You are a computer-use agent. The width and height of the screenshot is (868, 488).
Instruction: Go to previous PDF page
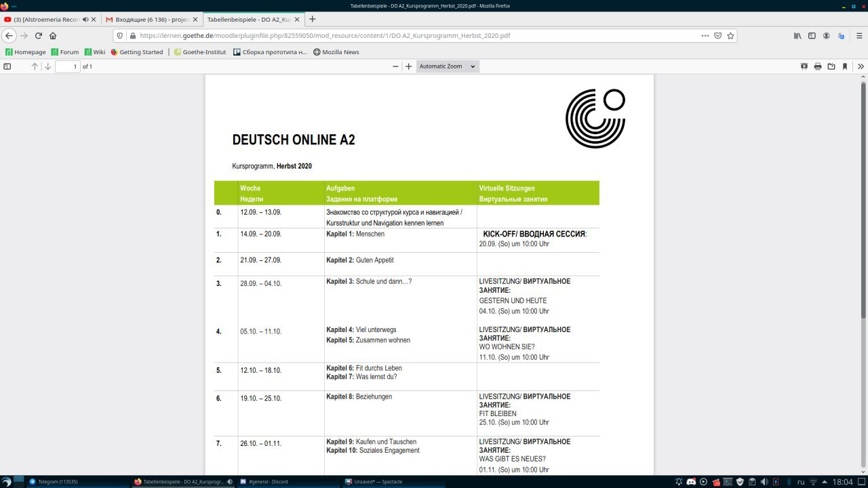(35, 66)
